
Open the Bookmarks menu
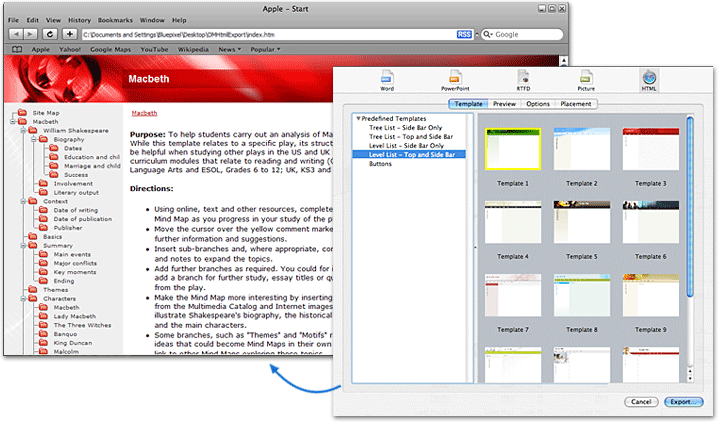coord(115,20)
